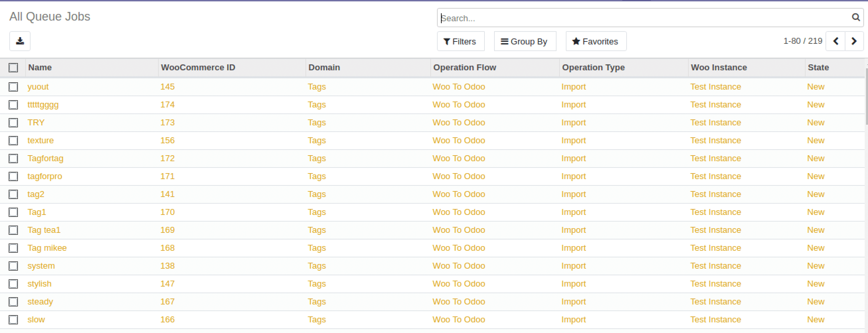Open the stylish queue job record

pyautogui.click(x=40, y=284)
